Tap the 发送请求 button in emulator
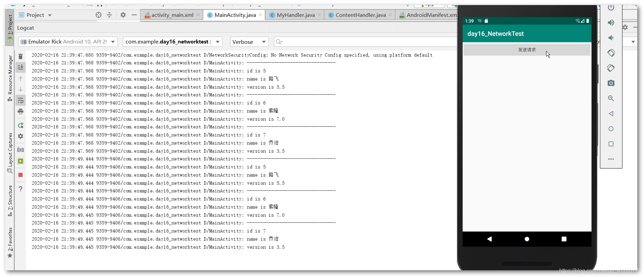Screen dimensions: 644x277 coord(527,50)
